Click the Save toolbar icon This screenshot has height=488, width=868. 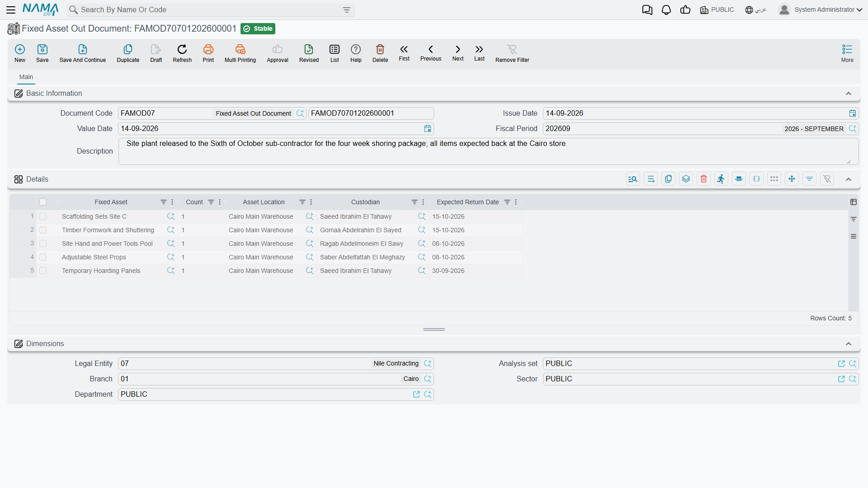(42, 49)
